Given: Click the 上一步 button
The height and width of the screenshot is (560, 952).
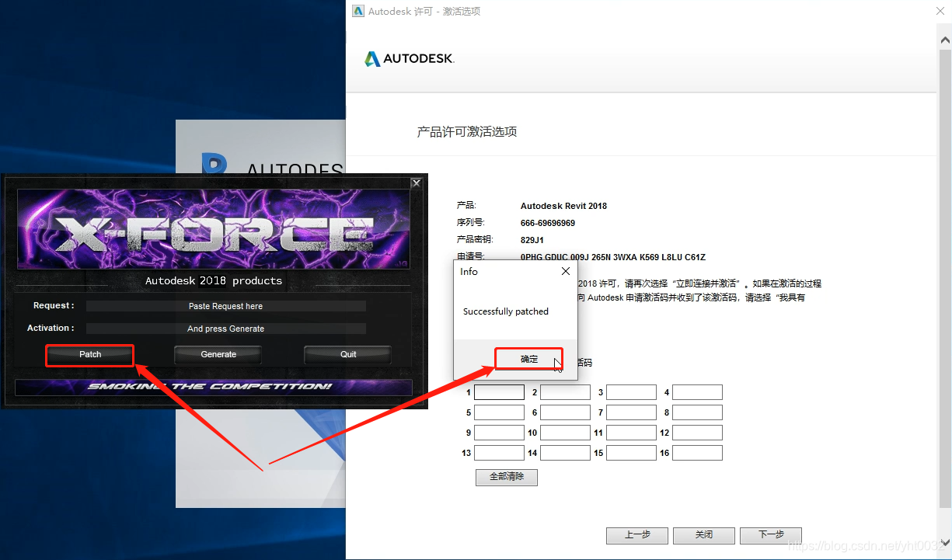Looking at the screenshot, I should [x=636, y=535].
